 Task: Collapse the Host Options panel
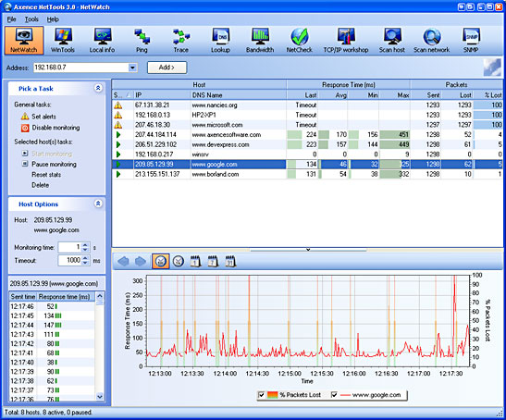(98, 204)
